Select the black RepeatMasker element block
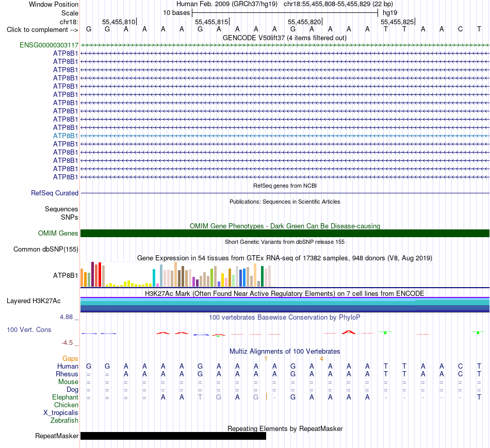 [x=173, y=436]
